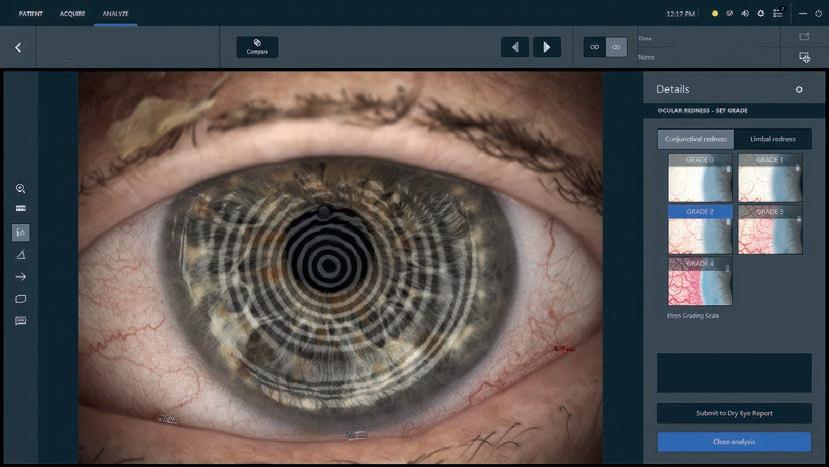The height and width of the screenshot is (467, 829).
Task: Show the next image
Action: pyautogui.click(x=547, y=47)
